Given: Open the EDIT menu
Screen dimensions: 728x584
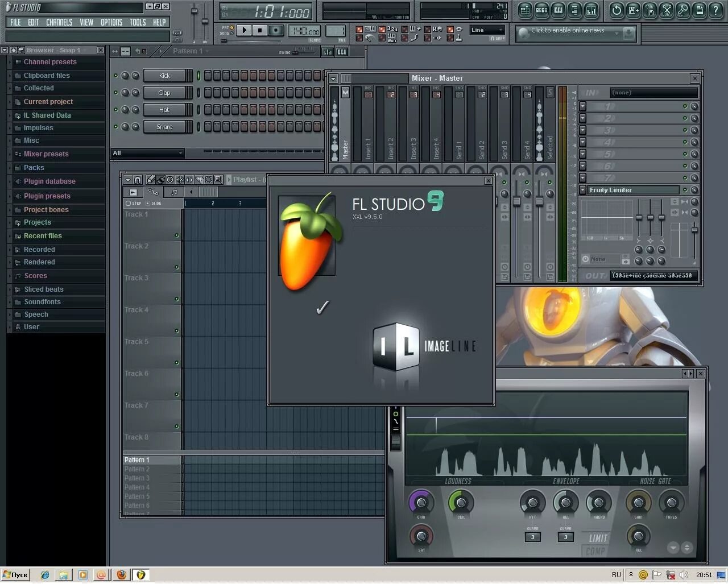Looking at the screenshot, I should (34, 22).
